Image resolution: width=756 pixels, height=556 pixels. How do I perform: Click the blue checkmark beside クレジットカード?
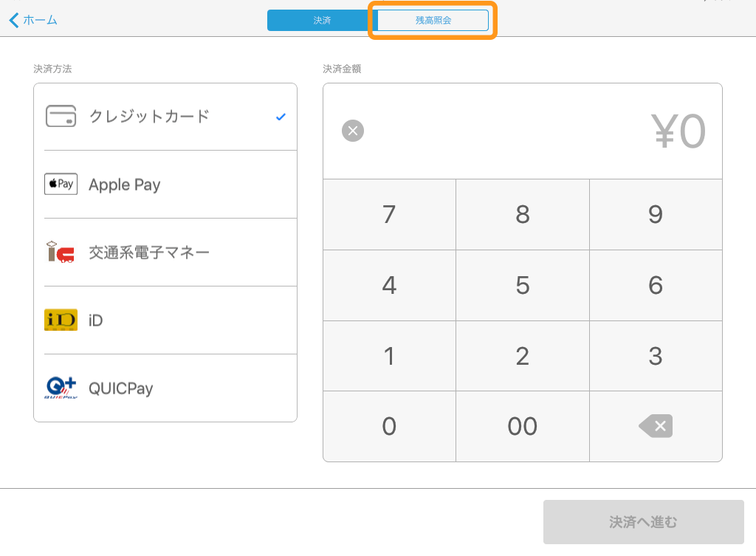281,117
